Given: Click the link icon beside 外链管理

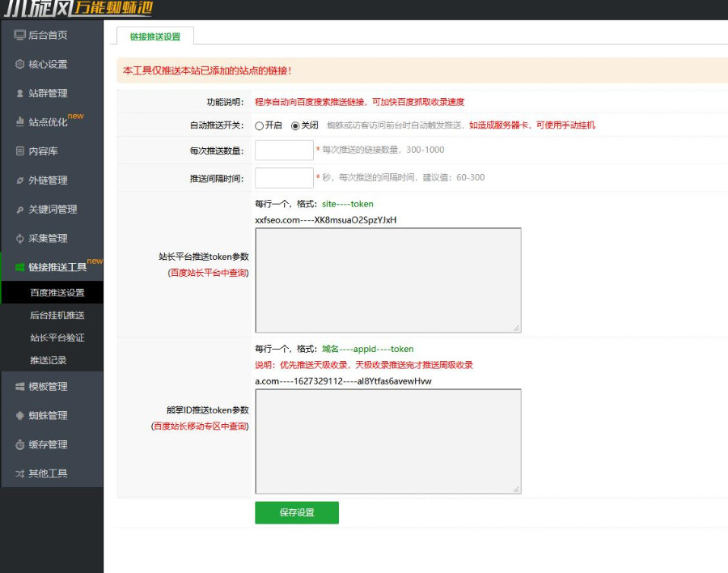Looking at the screenshot, I should click(20, 180).
